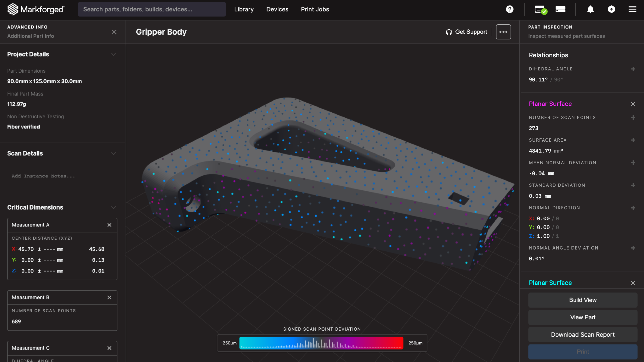Click the help question mark icon
Screen dimensions: 644x362
pos(510,9)
